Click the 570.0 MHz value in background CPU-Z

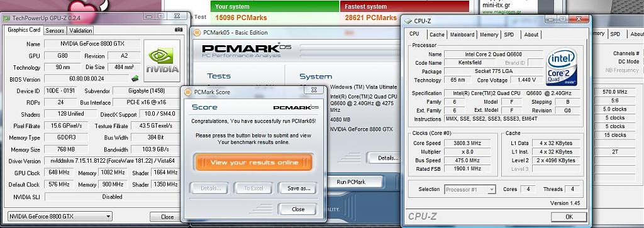[614, 92]
